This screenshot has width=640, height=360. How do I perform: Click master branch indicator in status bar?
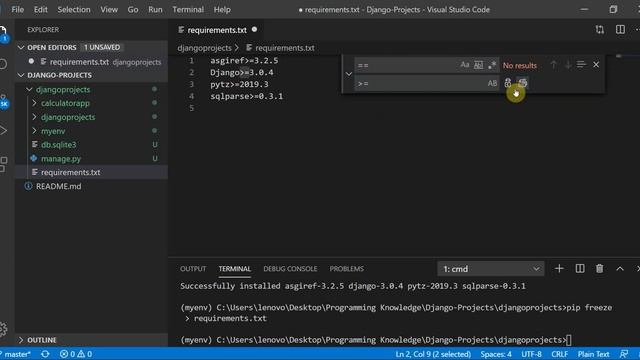[x=16, y=354]
